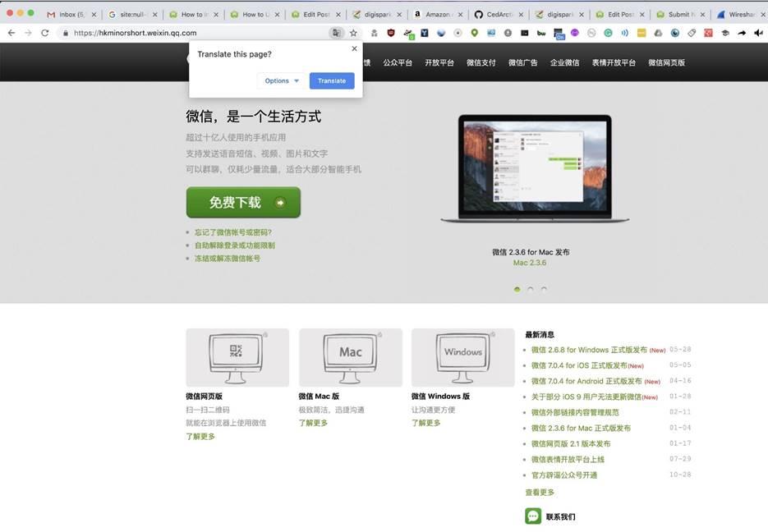Image resolution: width=768 pixels, height=532 pixels.
Task: Click the Translate button in popup
Action: [332, 80]
